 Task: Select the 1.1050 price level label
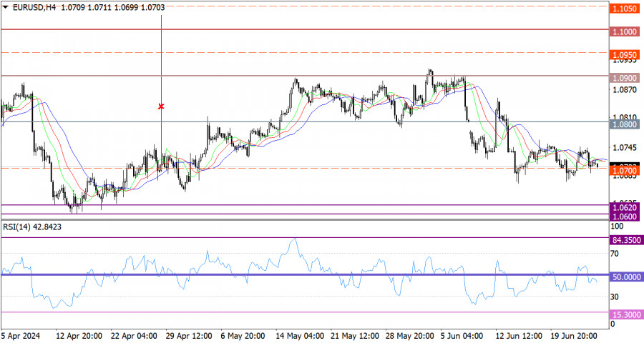[624, 9]
